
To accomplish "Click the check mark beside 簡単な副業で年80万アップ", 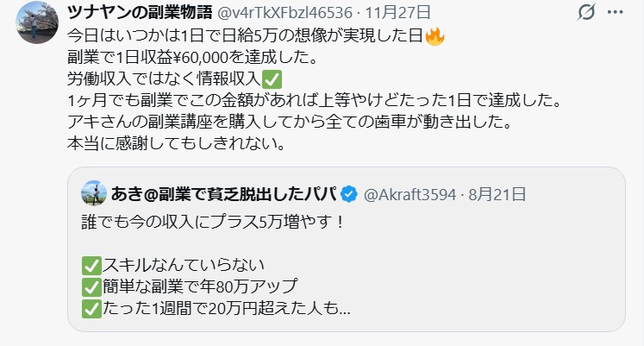I will 91,286.
